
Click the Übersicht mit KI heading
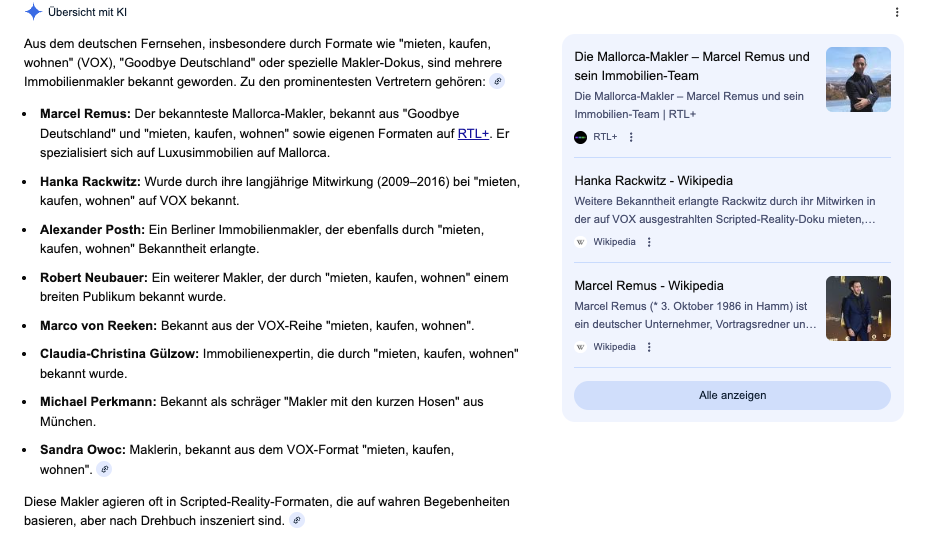click(x=88, y=12)
